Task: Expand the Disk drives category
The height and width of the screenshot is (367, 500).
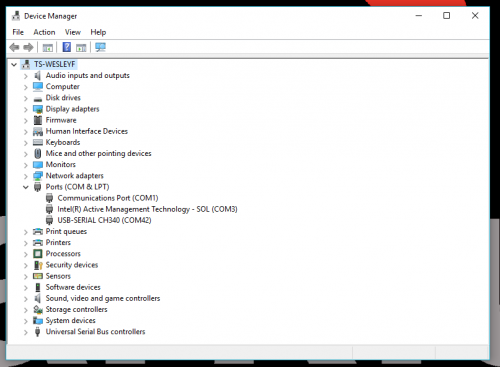Action: click(x=26, y=98)
